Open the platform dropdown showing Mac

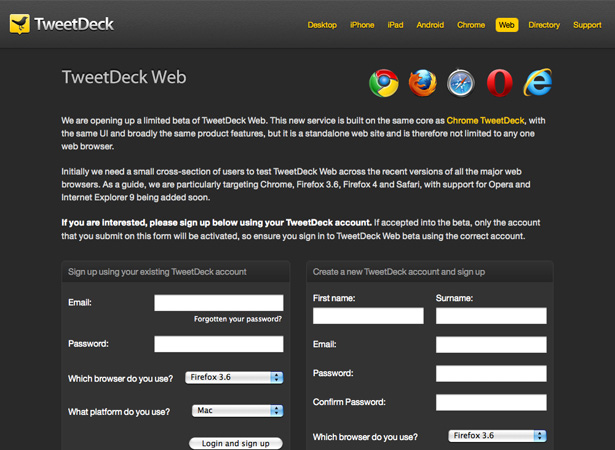237,411
